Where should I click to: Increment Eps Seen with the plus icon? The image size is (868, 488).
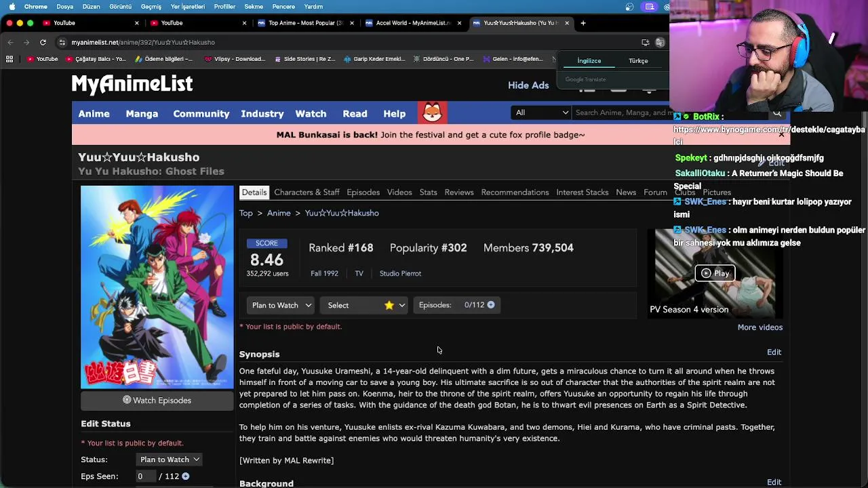tap(185, 476)
